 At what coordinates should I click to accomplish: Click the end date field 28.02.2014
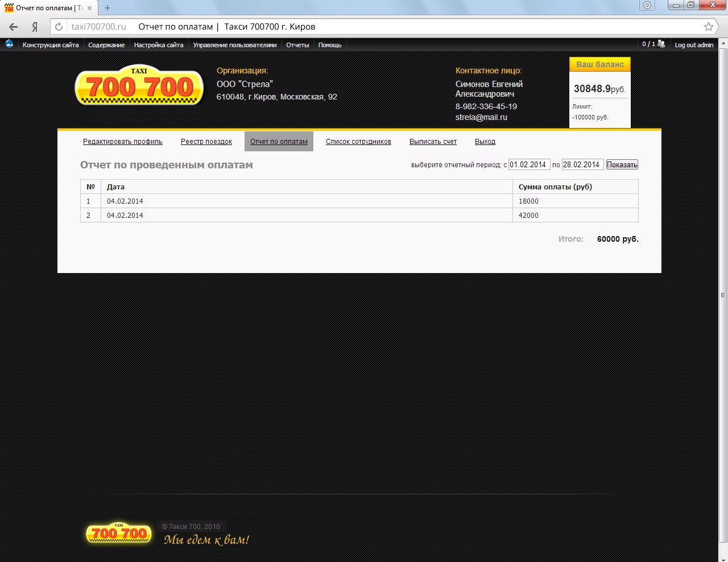(x=582, y=165)
